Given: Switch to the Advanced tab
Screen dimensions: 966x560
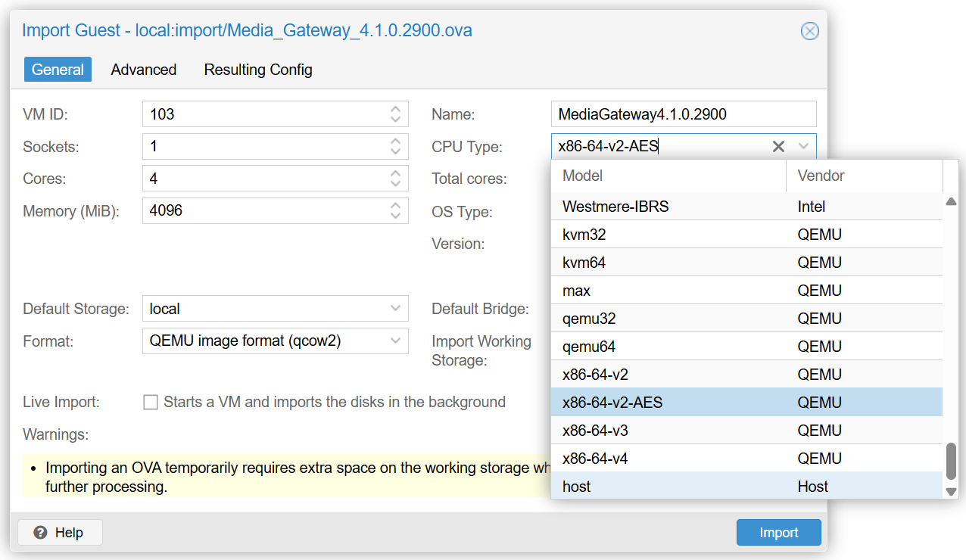Looking at the screenshot, I should pos(143,70).
